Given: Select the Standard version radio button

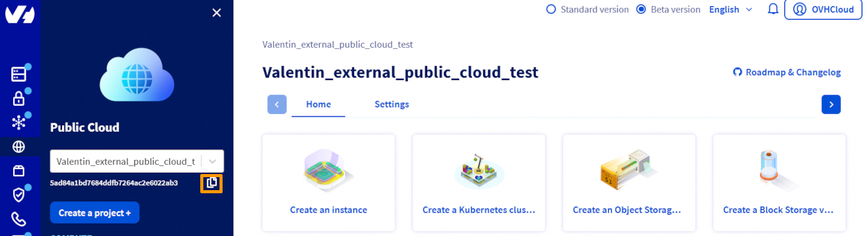Looking at the screenshot, I should click(x=551, y=9).
